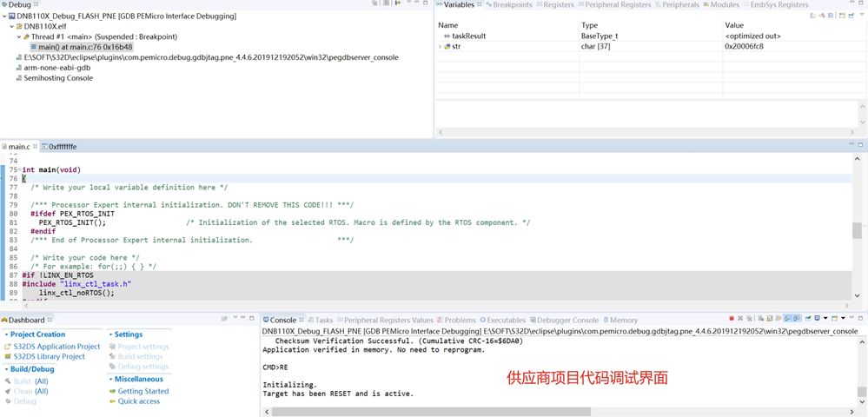Open the Open Console dropdown arrow
The height and width of the screenshot is (417, 868).
click(843, 319)
